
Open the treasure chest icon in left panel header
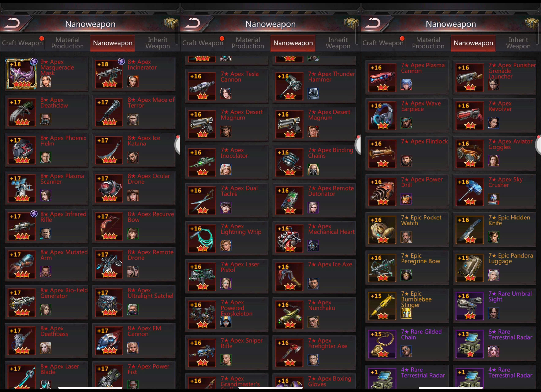(x=171, y=24)
